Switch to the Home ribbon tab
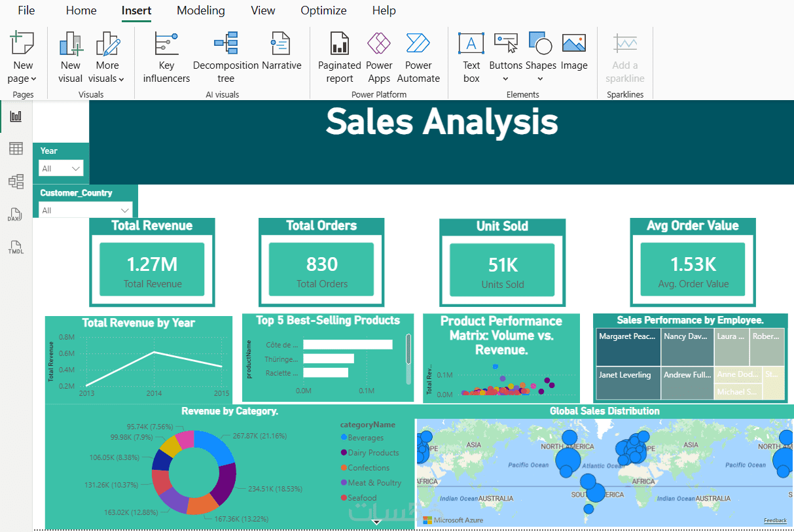Screen dimensions: 794x532 click(81, 10)
